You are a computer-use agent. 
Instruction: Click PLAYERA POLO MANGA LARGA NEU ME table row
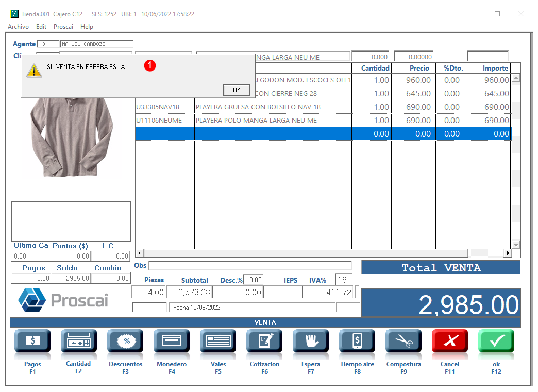point(323,121)
